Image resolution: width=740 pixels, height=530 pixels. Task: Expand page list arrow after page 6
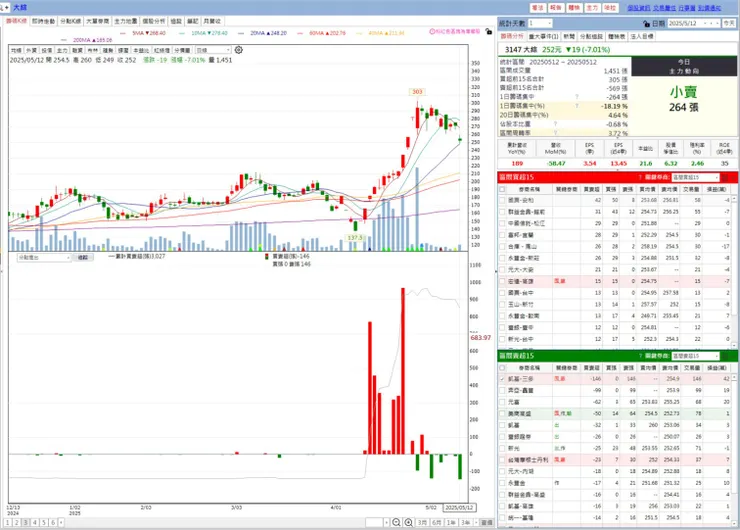pos(61,522)
